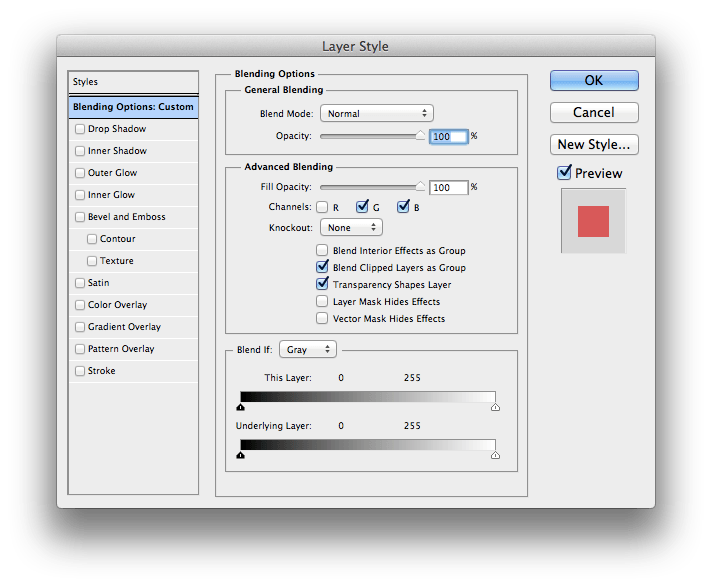Click the Fill Opacity value field
Image resolution: width=712 pixels, height=587 pixels.
449,187
